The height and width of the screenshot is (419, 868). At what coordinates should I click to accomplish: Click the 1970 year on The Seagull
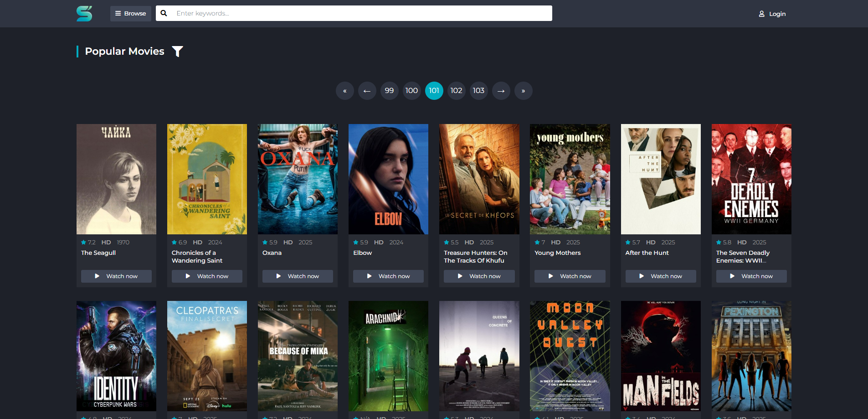(x=123, y=243)
